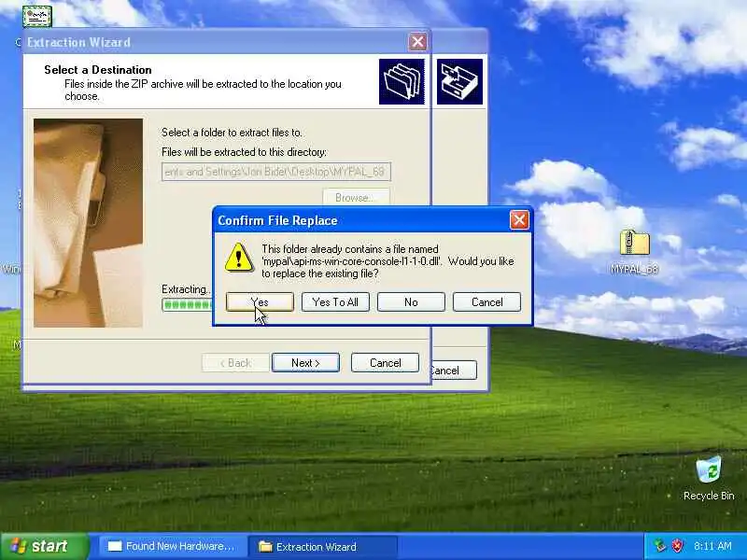Close the Extraction Wizard window
Image resolution: width=747 pixels, height=560 pixels.
pyautogui.click(x=417, y=42)
